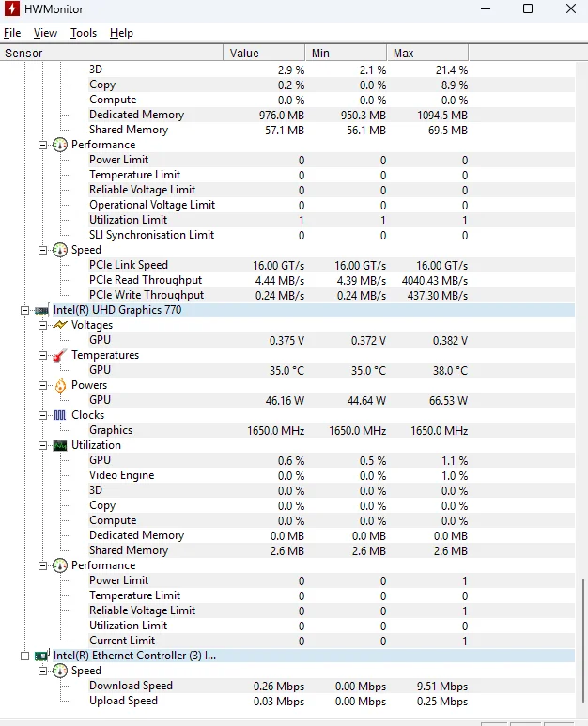This screenshot has width=588, height=726.
Task: Open the Tools menu
Action: (x=84, y=33)
